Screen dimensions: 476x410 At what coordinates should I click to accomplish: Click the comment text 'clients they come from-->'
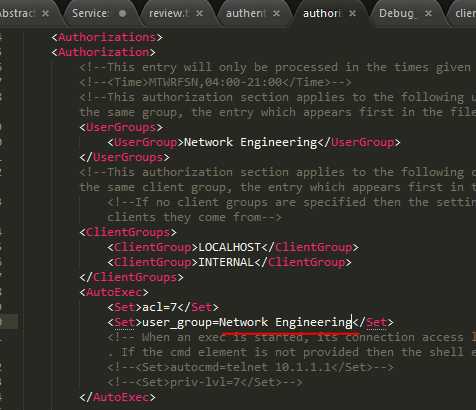194,217
